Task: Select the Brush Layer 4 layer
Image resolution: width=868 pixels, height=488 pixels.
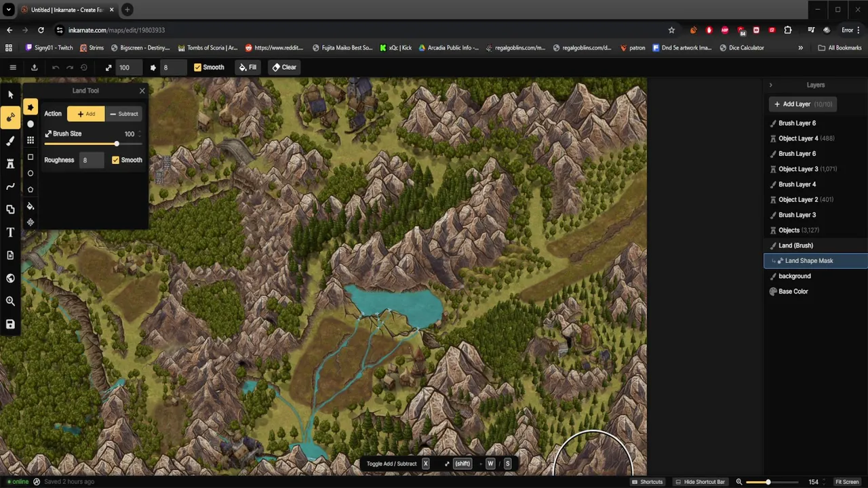Action: click(x=816, y=184)
